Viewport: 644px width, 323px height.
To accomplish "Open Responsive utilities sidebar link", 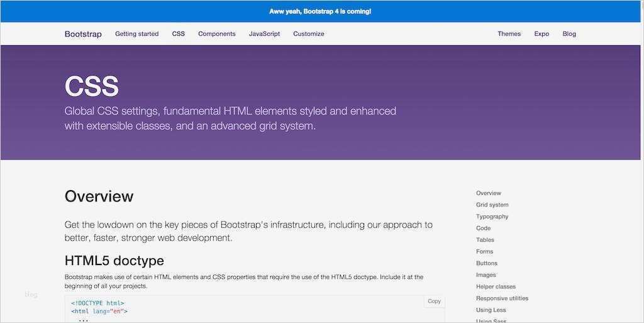I will pyautogui.click(x=502, y=298).
